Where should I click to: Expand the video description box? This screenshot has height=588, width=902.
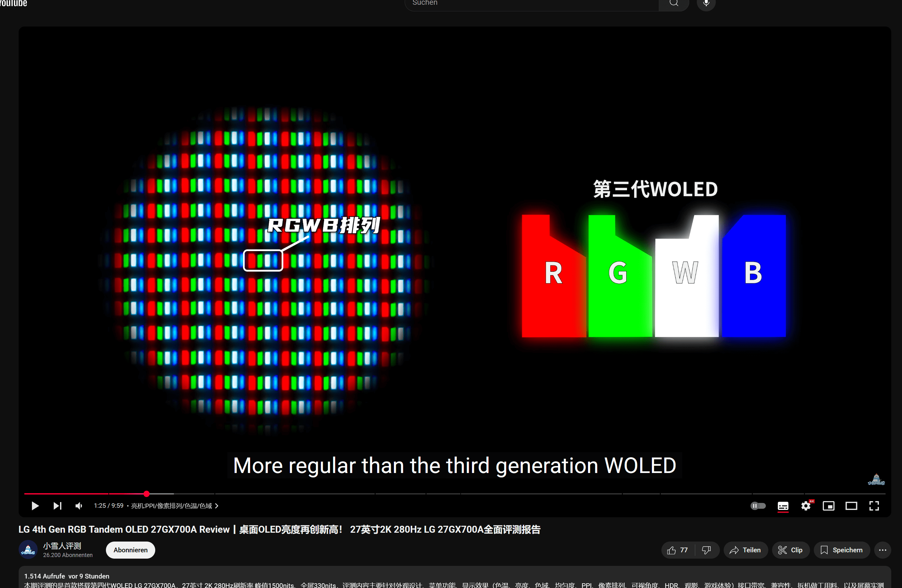(455, 577)
